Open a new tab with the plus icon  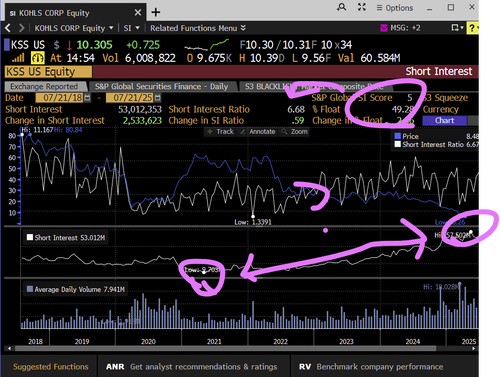point(156,12)
